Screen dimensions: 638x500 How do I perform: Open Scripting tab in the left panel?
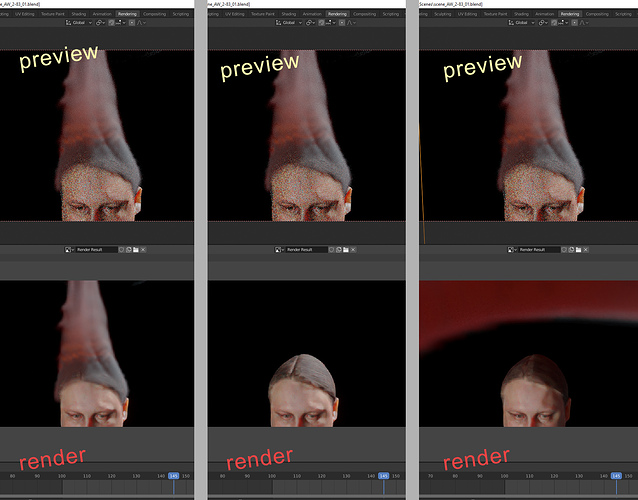pyautogui.click(x=181, y=14)
